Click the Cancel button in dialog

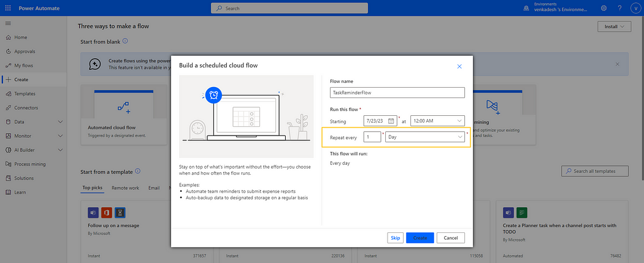click(451, 238)
